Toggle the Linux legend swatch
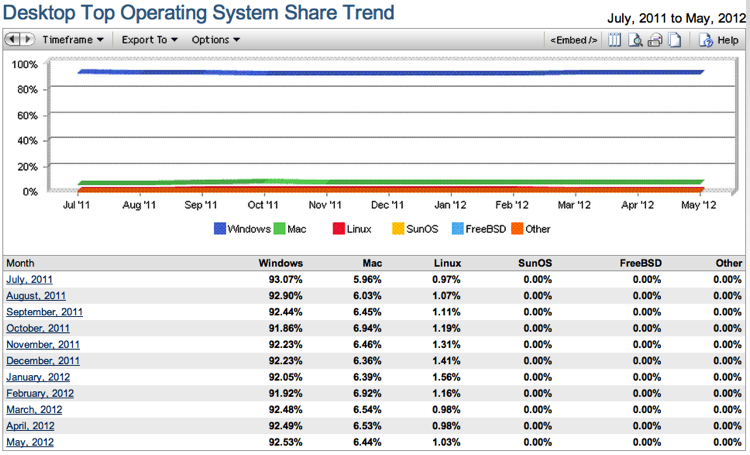750x455 pixels. [x=339, y=229]
